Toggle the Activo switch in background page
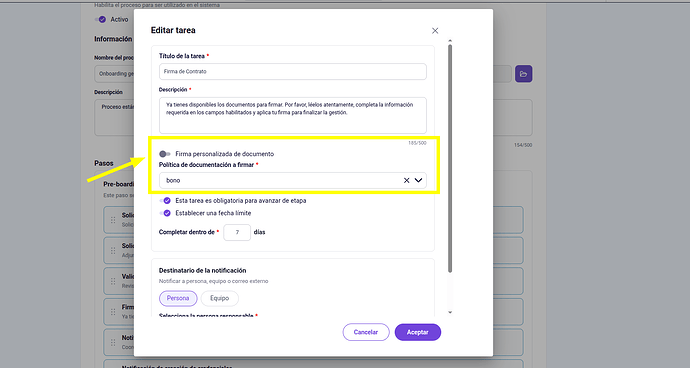 coord(101,19)
